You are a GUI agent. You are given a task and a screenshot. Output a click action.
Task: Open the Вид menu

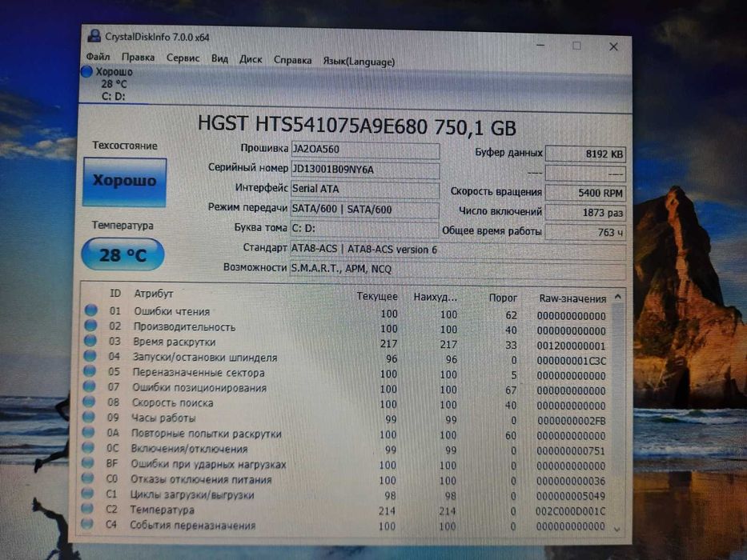(219, 58)
